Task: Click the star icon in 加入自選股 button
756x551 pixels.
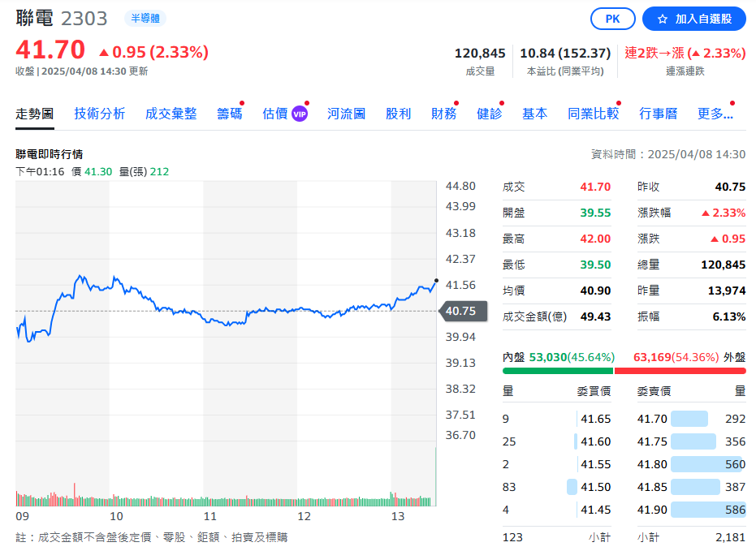Action: pyautogui.click(x=663, y=19)
